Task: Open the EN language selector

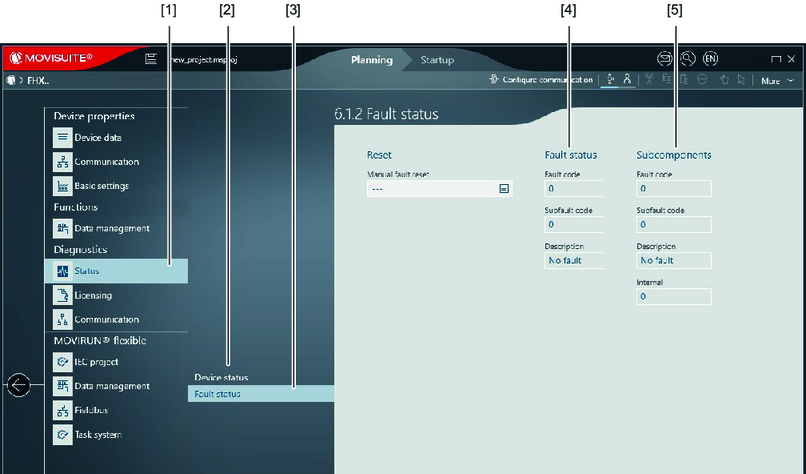Action: pos(710,59)
